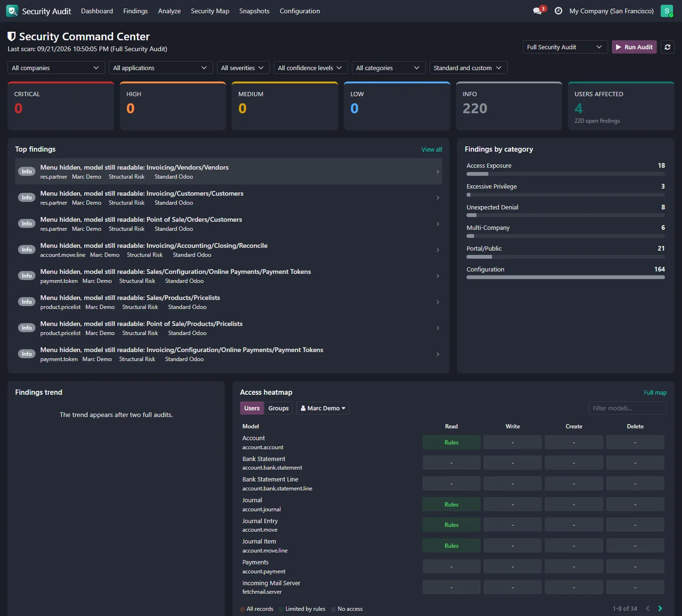Viewport: 682px width, 616px height.
Task: Open the All categories filter dropdown
Action: tap(388, 68)
